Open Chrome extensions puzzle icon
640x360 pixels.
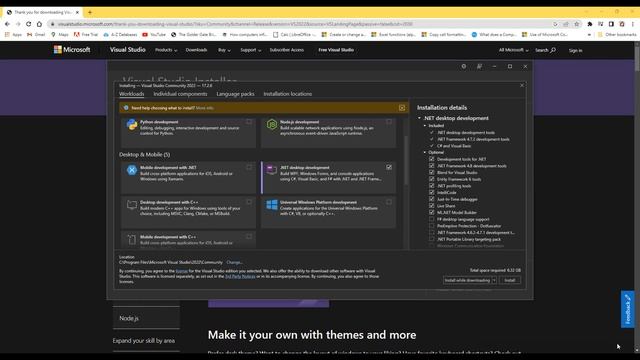point(590,24)
